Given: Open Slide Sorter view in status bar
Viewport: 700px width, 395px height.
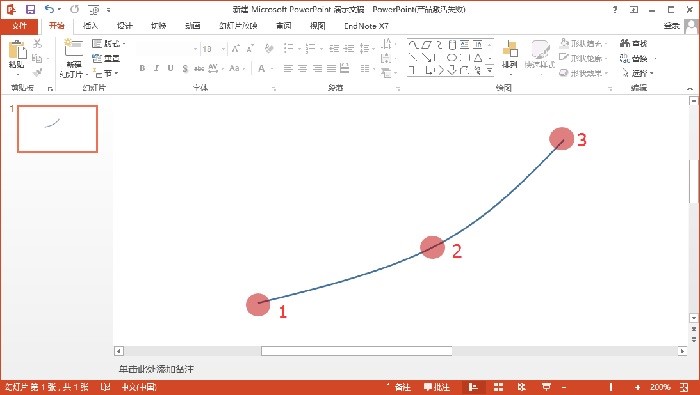Looking at the screenshot, I should coord(498,387).
